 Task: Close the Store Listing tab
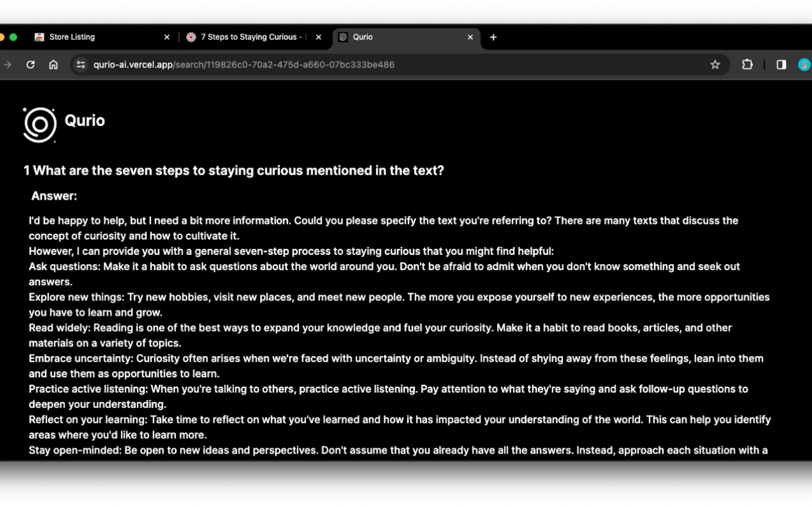coord(167,37)
